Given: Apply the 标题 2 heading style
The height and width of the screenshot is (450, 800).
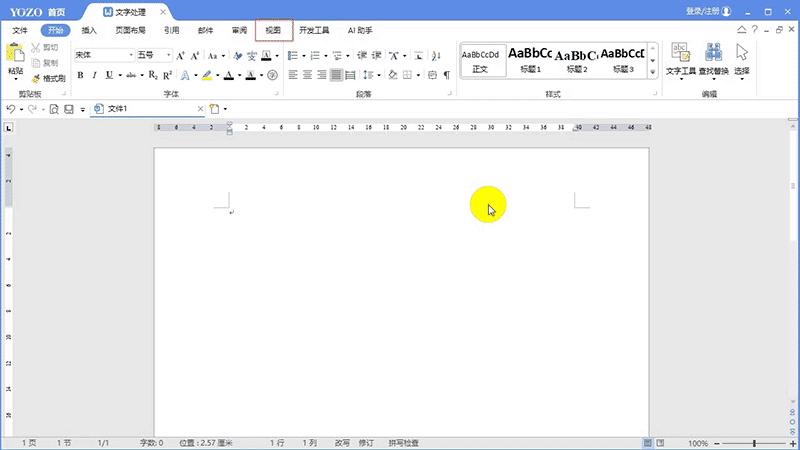Looking at the screenshot, I should pos(577,60).
